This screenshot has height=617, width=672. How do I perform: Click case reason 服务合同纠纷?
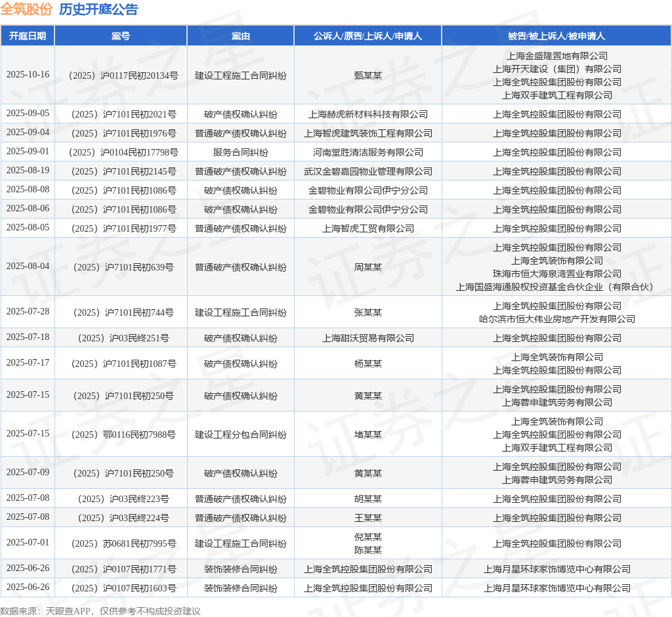(240, 152)
